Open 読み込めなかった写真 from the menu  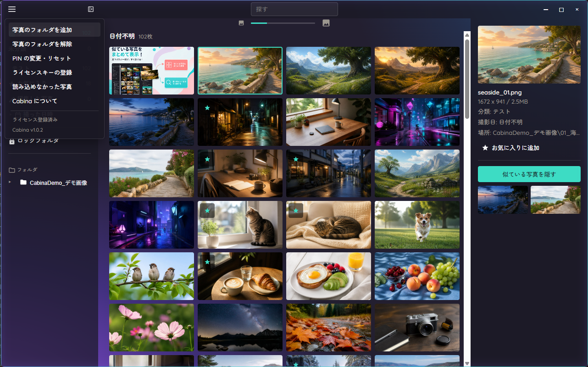[x=55, y=87]
